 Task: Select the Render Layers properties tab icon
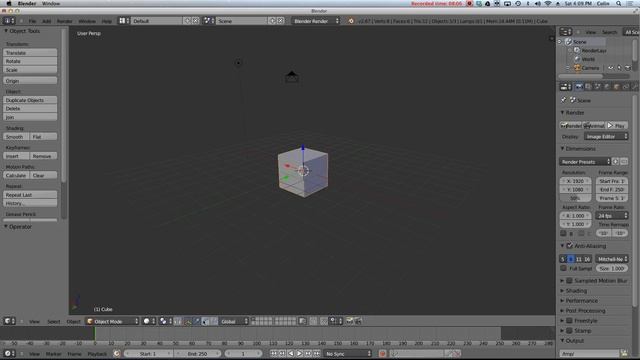[x=588, y=87]
